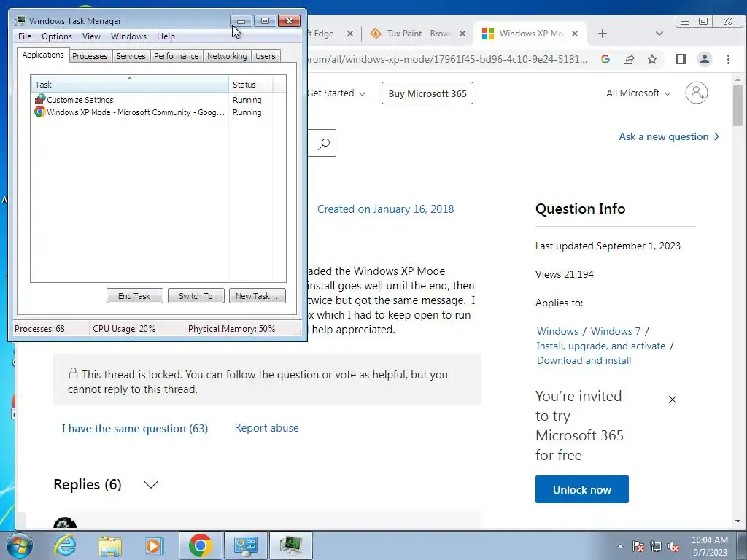Viewport: 747px width, 560px height.
Task: Open the clock showing 10:04 AM
Action: (x=709, y=546)
